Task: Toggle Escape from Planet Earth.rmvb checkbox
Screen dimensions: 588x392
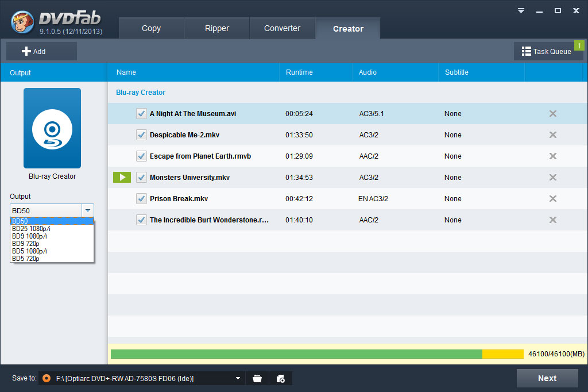Action: (x=141, y=156)
